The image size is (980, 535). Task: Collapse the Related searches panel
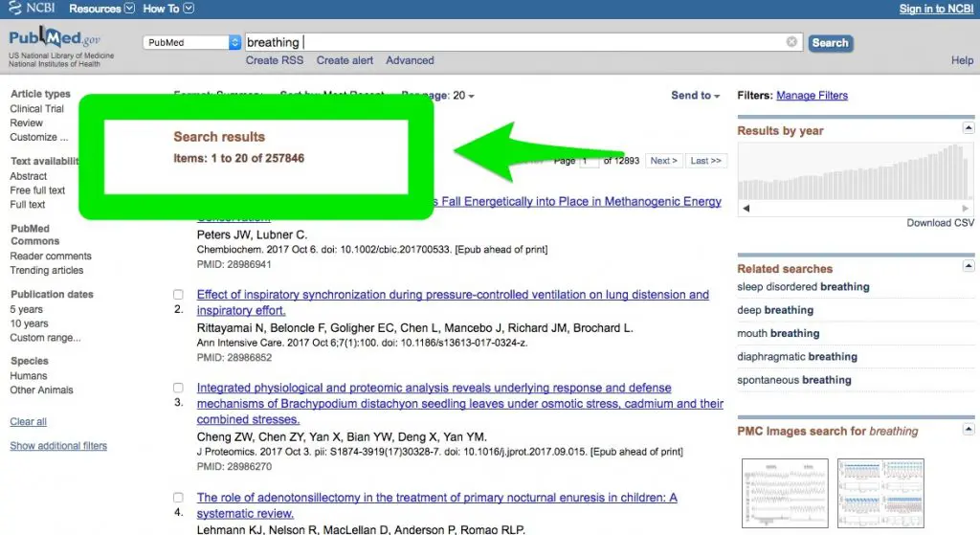(x=969, y=268)
